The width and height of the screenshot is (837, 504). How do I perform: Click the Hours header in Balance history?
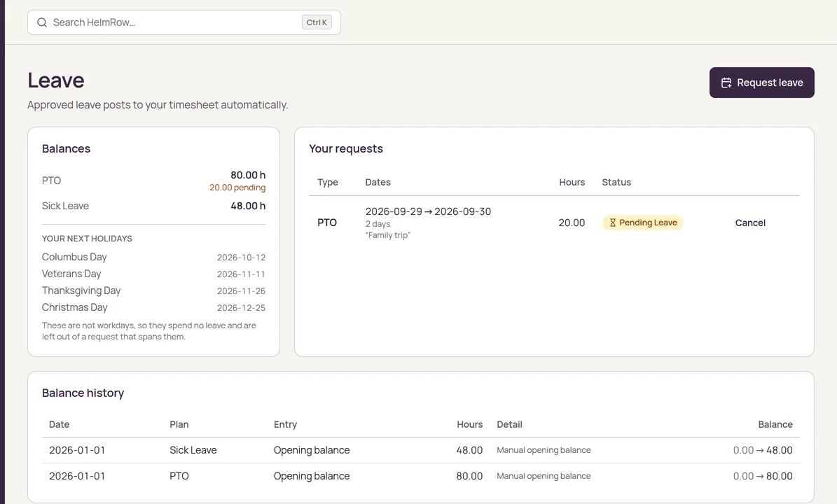tap(470, 424)
